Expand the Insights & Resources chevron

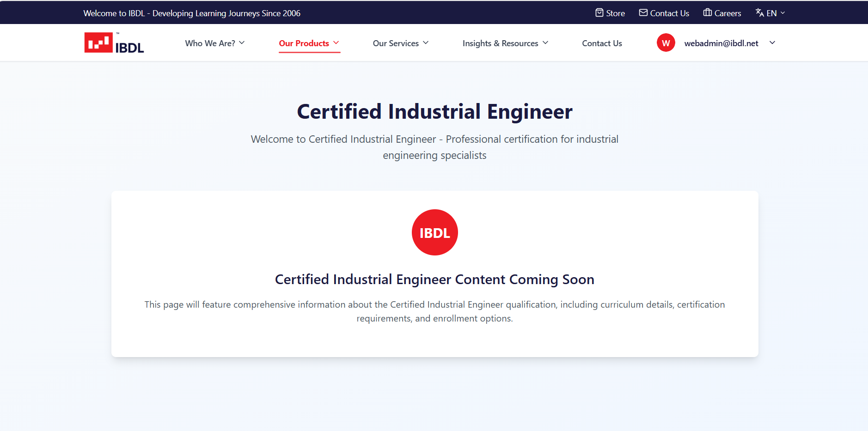coord(545,43)
